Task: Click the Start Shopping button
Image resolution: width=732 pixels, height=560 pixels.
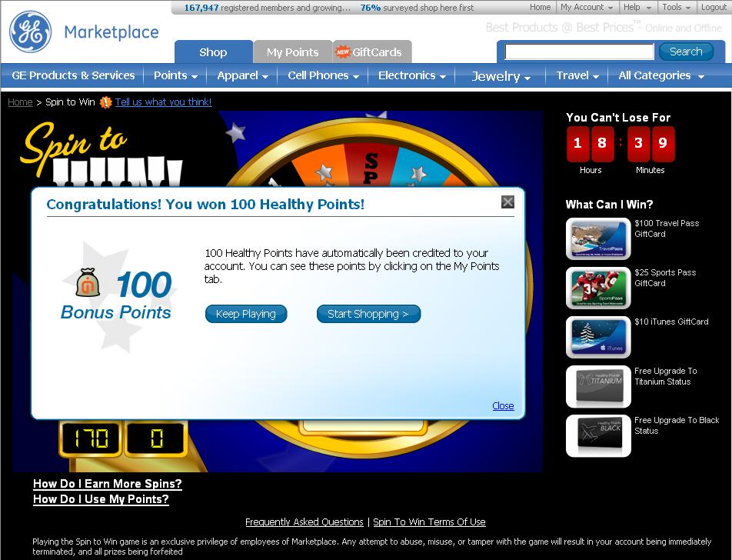Action: click(x=368, y=314)
